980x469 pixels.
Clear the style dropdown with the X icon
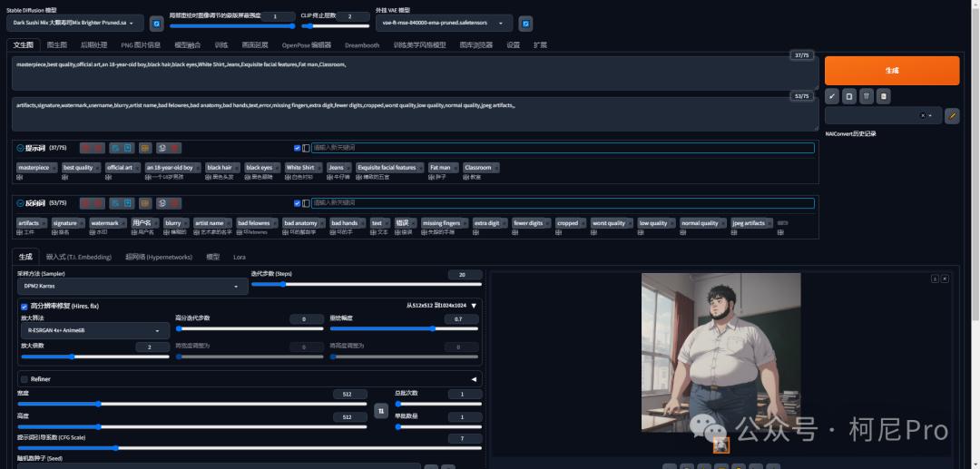coord(923,115)
